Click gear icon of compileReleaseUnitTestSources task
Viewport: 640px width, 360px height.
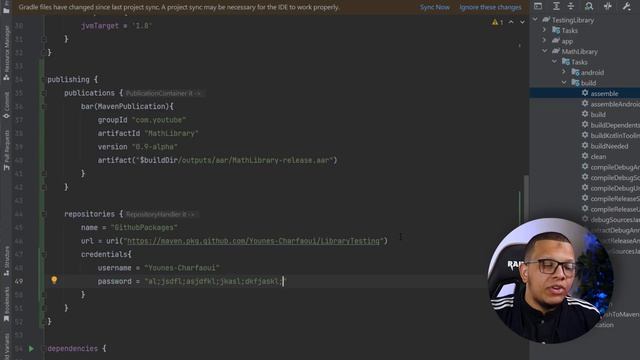[x=585, y=209]
